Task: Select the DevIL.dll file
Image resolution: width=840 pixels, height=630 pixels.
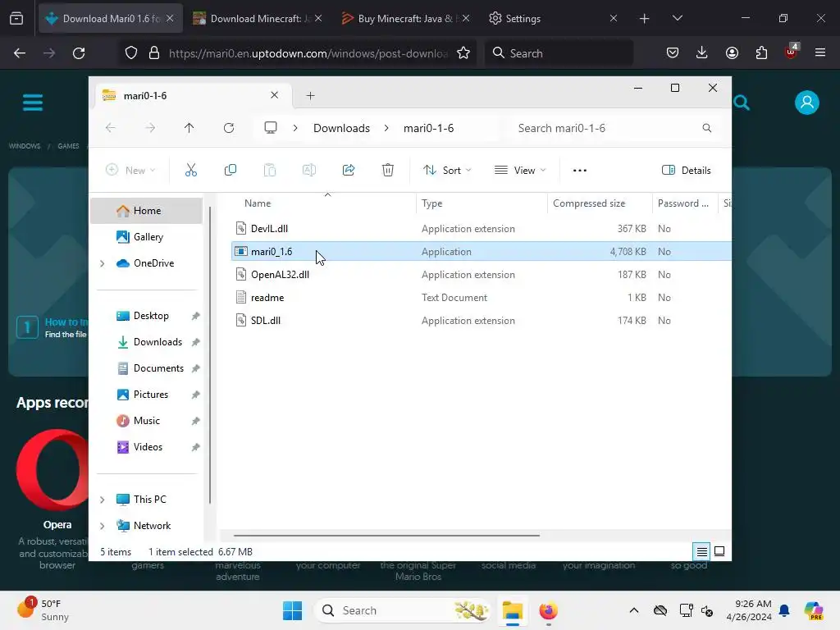Action: [x=481, y=229]
